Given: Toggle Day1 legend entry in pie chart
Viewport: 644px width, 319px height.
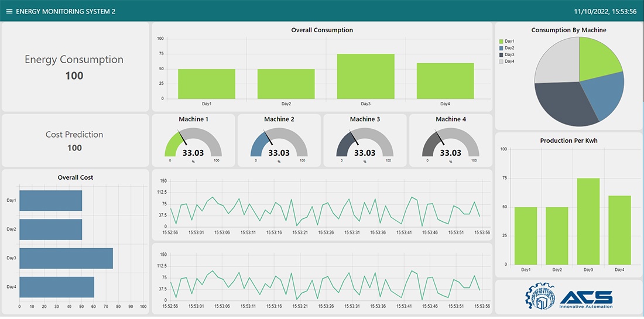Looking at the screenshot, I should (506, 41).
